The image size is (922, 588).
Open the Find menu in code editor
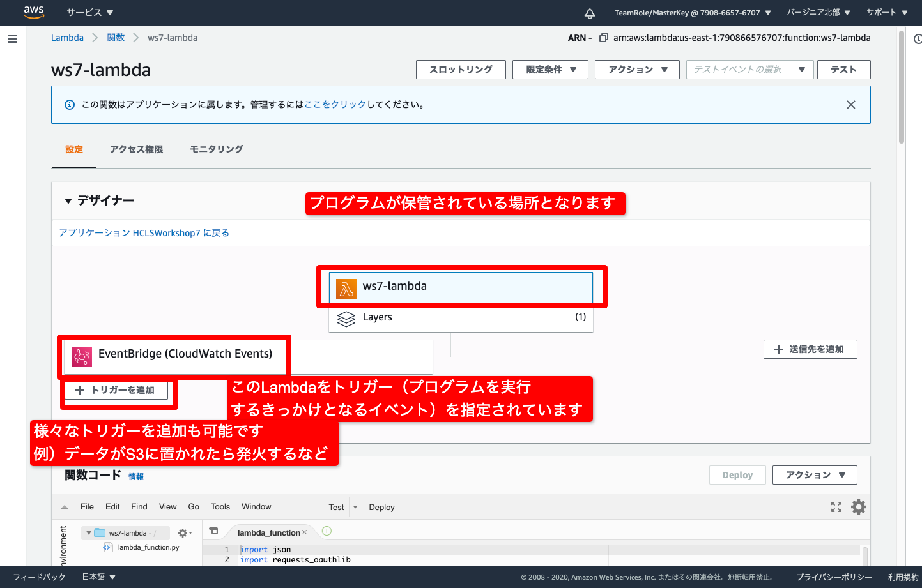[139, 507]
